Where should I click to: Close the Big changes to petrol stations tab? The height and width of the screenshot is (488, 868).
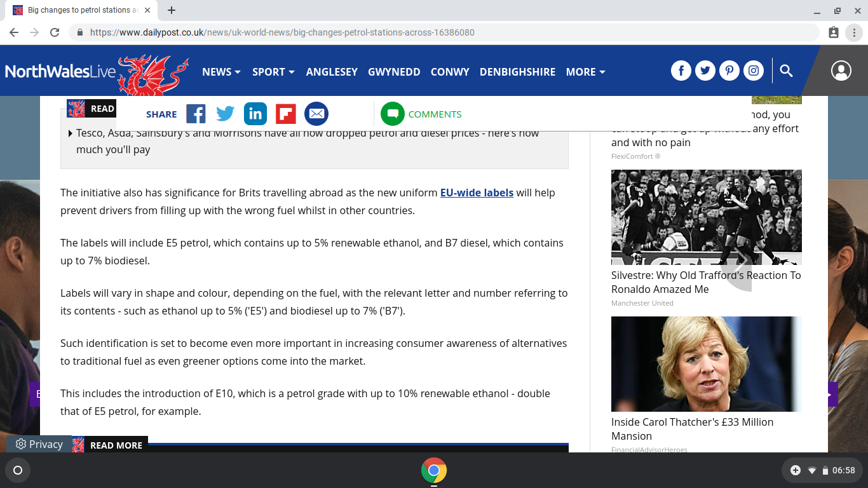click(x=147, y=10)
